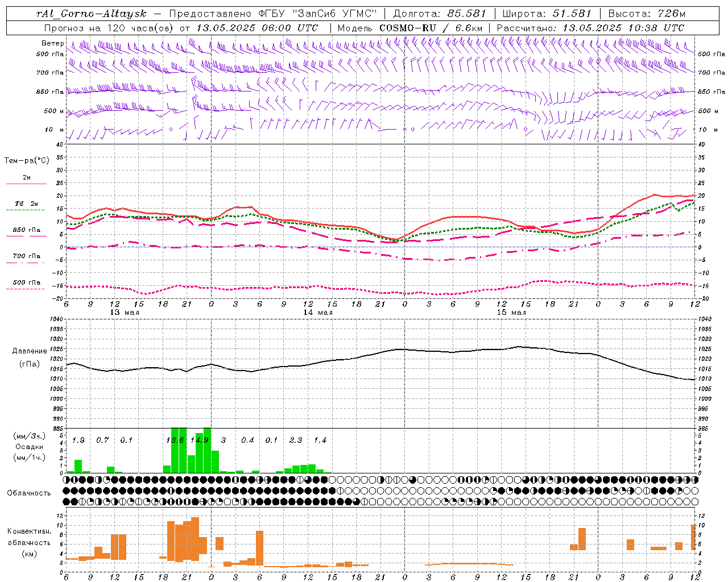728x582 pixels.
Task: Click the (мм/1ч.) unit label
Action: tap(30, 458)
